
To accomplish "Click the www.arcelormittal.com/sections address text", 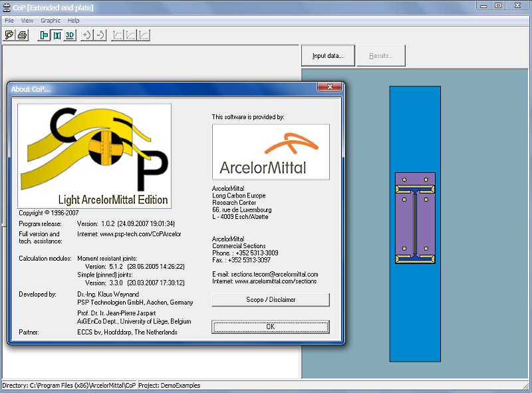I will point(275,281).
